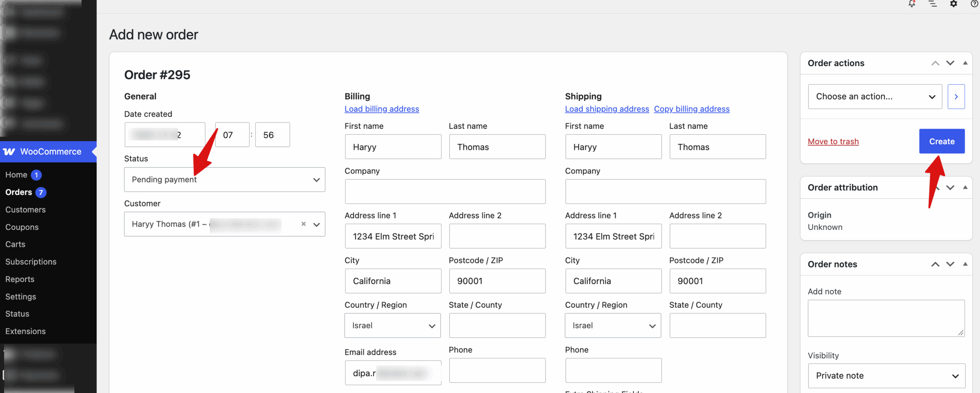Open the activity list icon in top bar
Image resolution: width=980 pixels, height=393 pixels.
pos(933,4)
